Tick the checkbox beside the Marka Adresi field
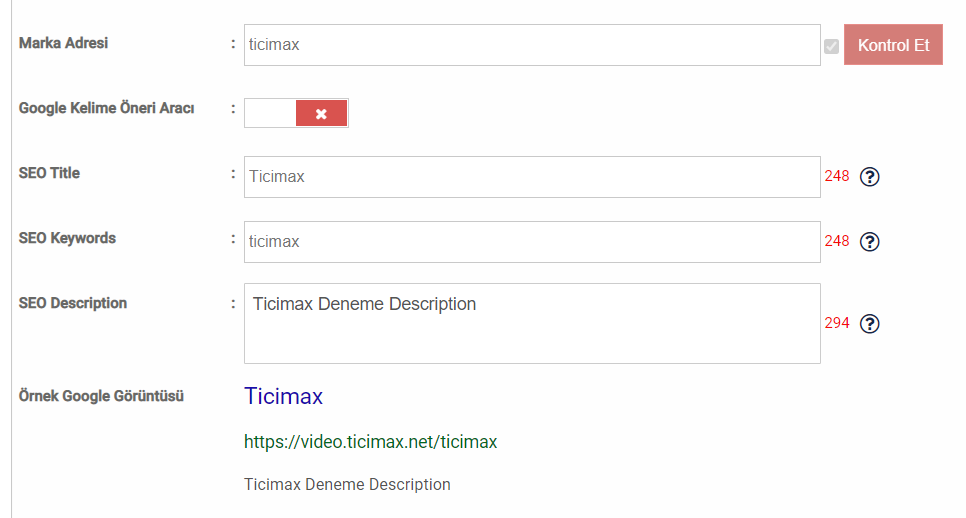This screenshot has width=966, height=518. [831, 46]
